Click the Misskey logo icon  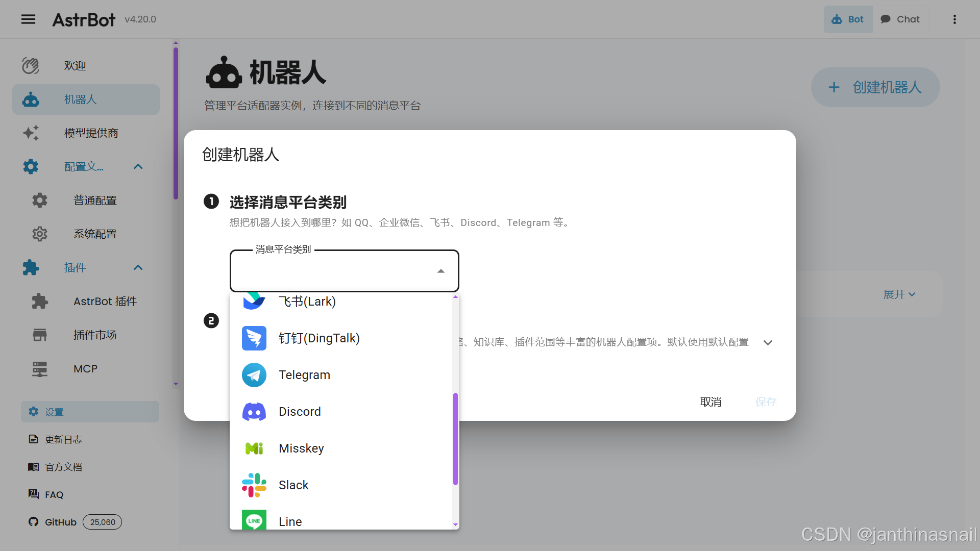click(x=254, y=448)
